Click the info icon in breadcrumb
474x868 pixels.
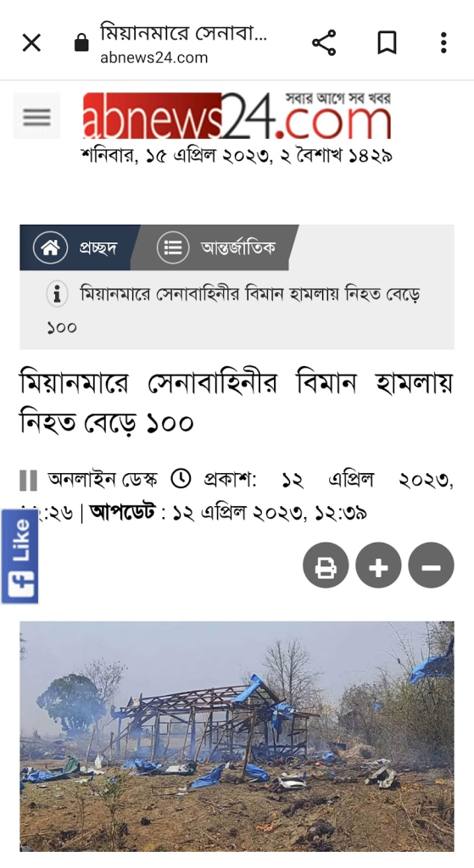57,294
